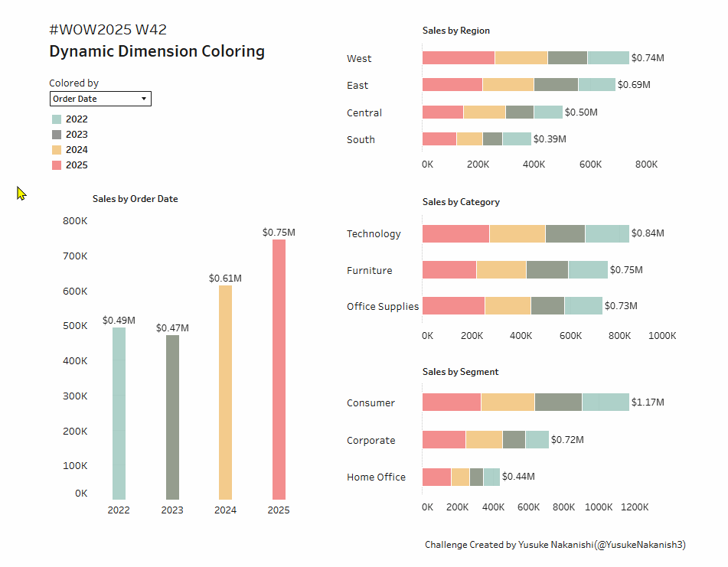This screenshot has width=728, height=567.
Task: Select the pink segment of Office Supplies bar
Action: click(x=453, y=306)
